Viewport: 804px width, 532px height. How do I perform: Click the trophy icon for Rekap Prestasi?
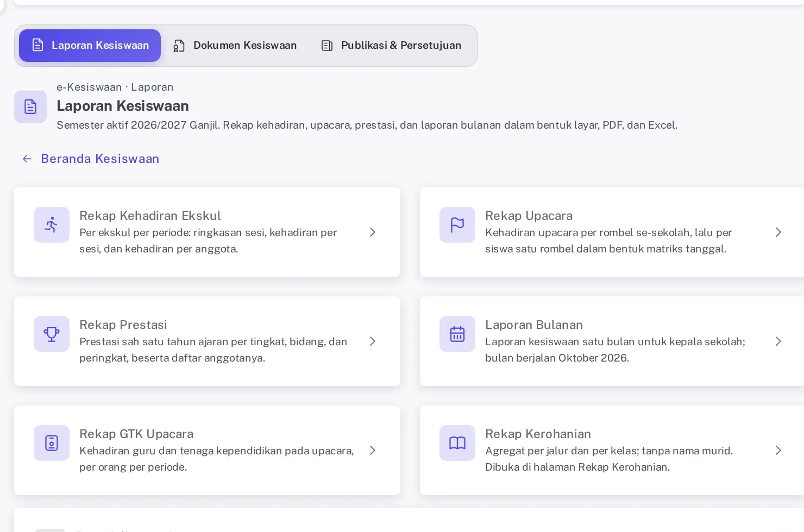[x=52, y=334]
